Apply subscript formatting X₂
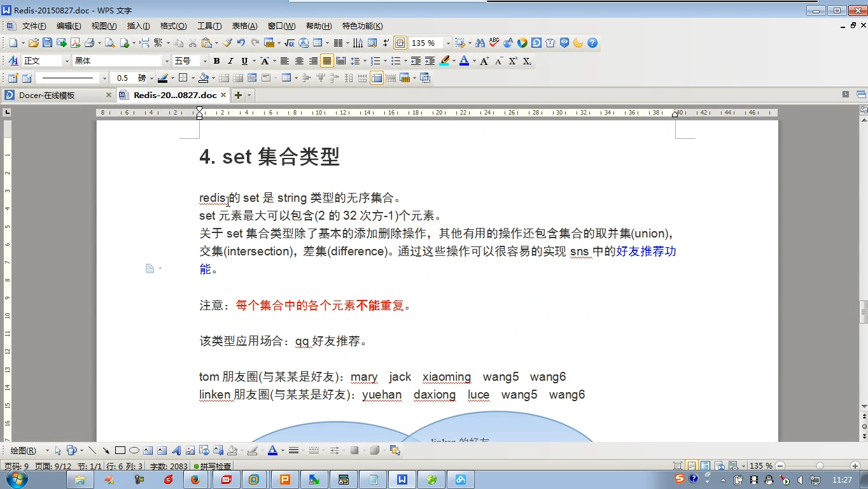The height and width of the screenshot is (489, 868). 527,61
